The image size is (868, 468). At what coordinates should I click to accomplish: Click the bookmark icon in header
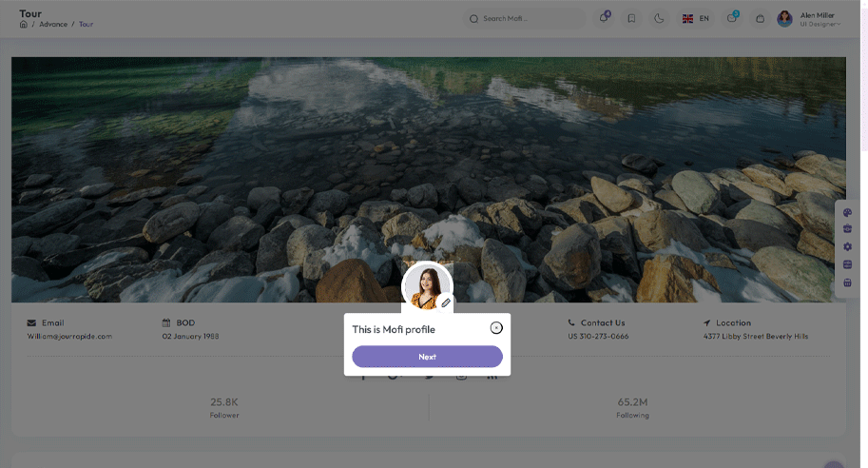pyautogui.click(x=631, y=18)
